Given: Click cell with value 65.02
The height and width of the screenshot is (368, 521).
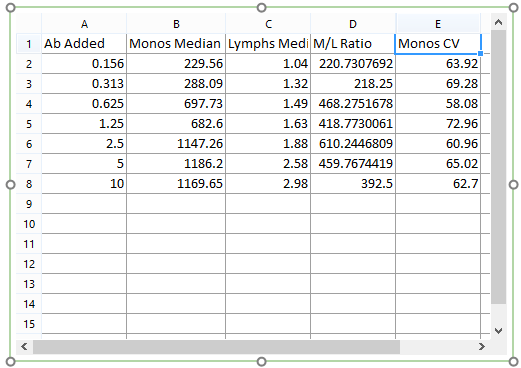Looking at the screenshot, I should click(x=438, y=164).
